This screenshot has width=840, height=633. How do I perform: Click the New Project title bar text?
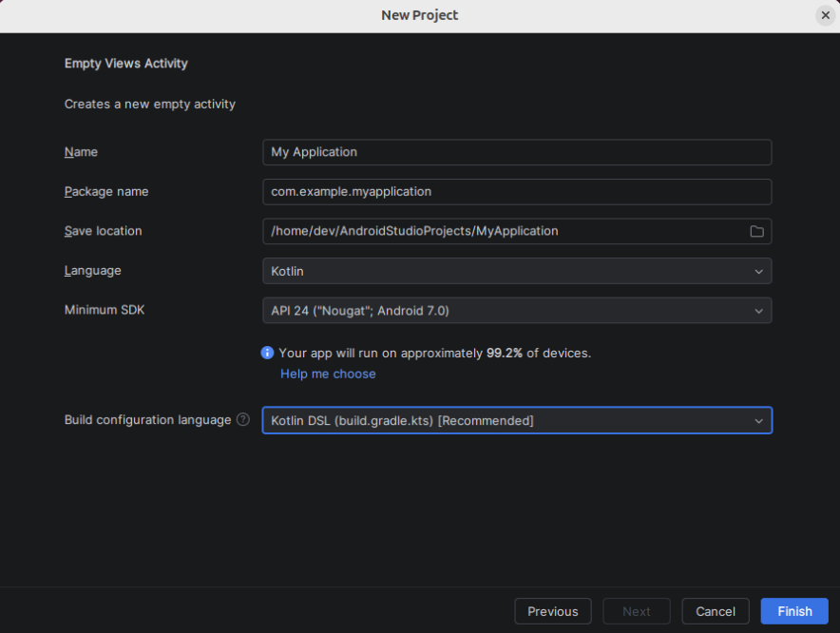[x=419, y=15]
